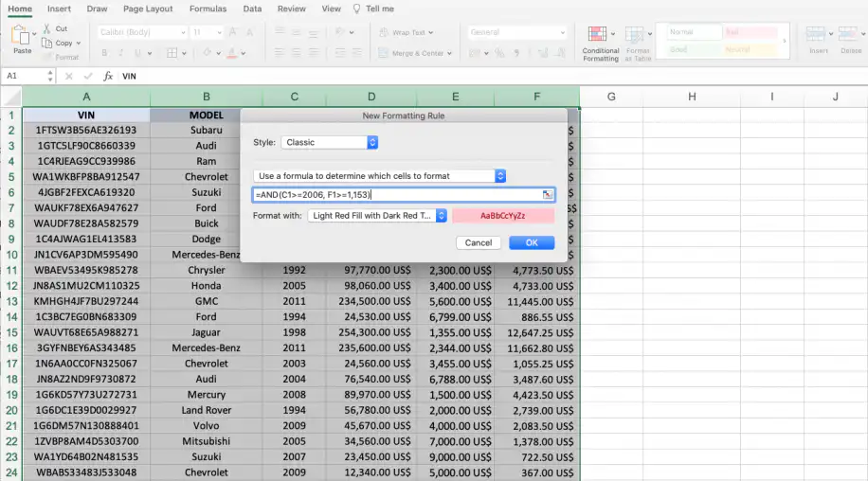868x481 pixels.
Task: Click the formula bar confirm checkmark
Action: [x=87, y=77]
